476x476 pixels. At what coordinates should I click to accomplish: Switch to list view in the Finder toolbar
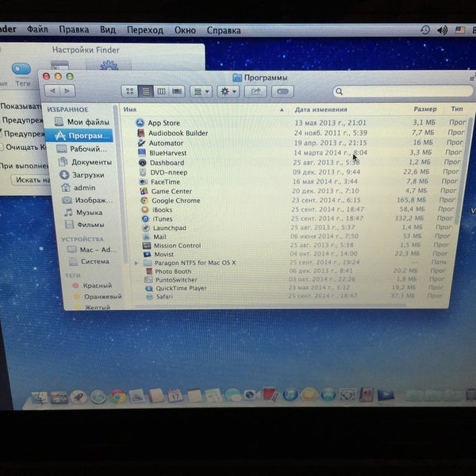(x=146, y=91)
